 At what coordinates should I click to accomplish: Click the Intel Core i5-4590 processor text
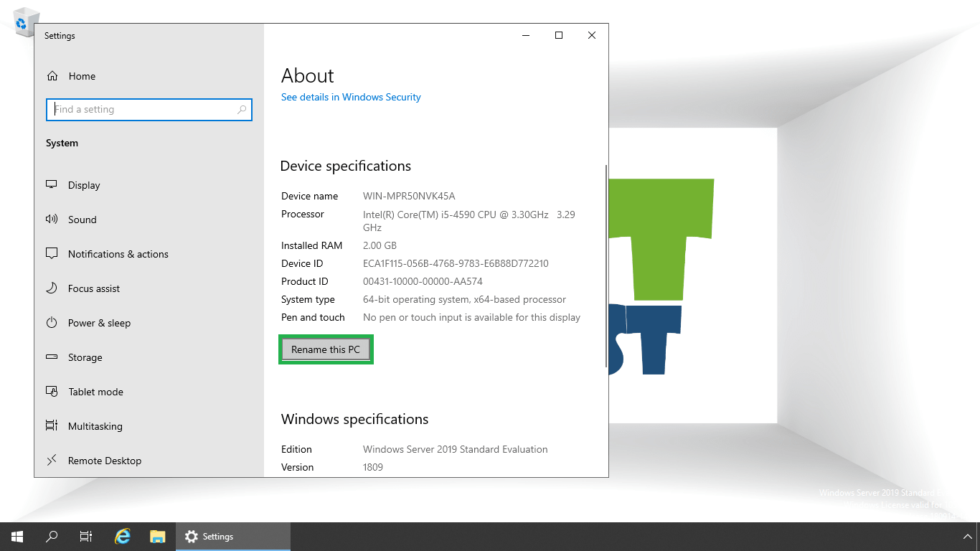tap(469, 221)
